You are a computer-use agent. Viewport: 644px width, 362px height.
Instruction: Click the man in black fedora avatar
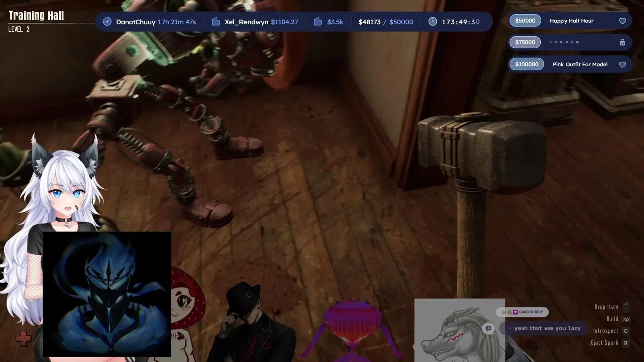252,322
